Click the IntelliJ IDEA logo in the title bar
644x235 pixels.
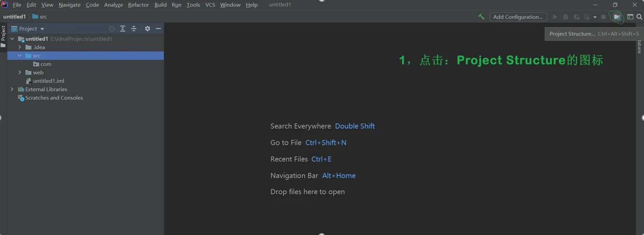point(5,5)
